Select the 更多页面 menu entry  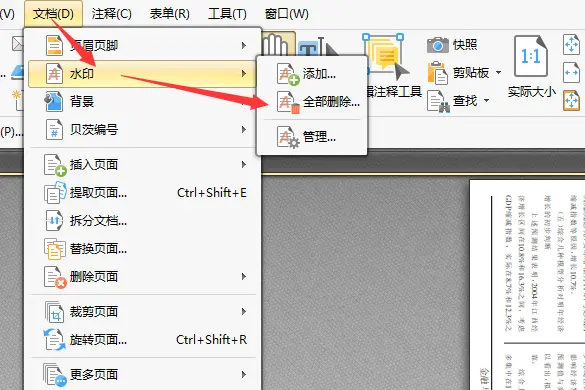[142, 374]
